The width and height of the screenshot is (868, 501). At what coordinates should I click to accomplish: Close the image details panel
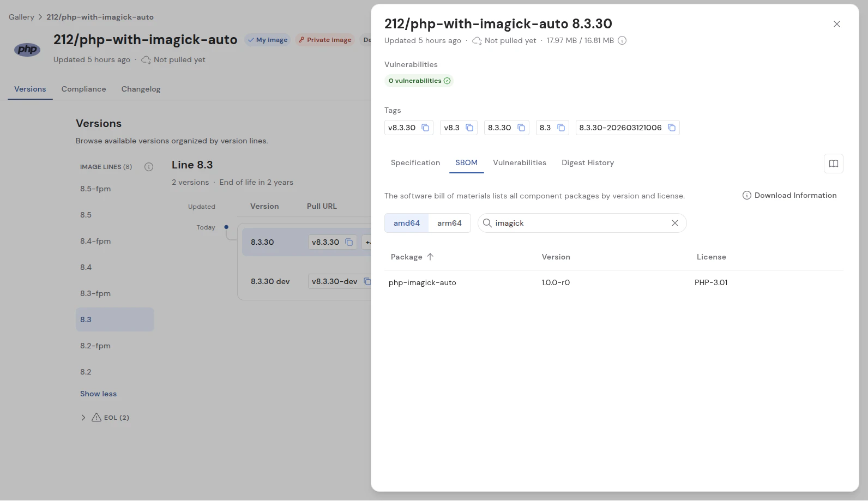pos(837,24)
